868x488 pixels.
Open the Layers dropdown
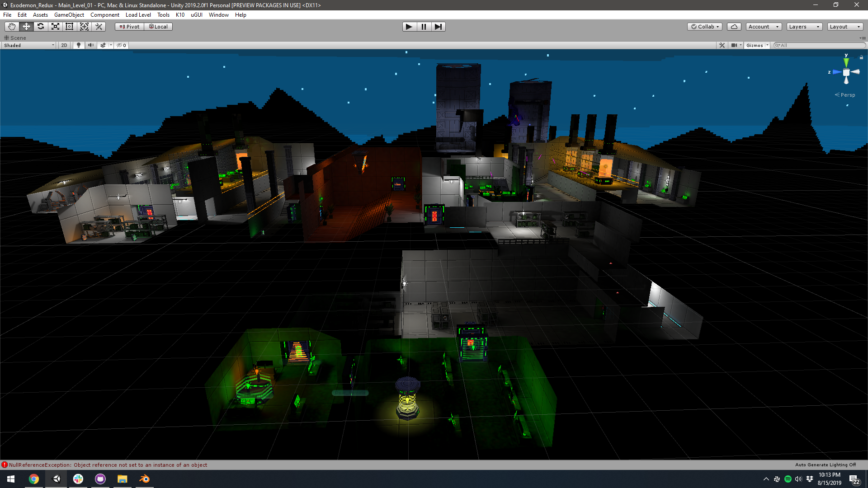click(x=804, y=27)
